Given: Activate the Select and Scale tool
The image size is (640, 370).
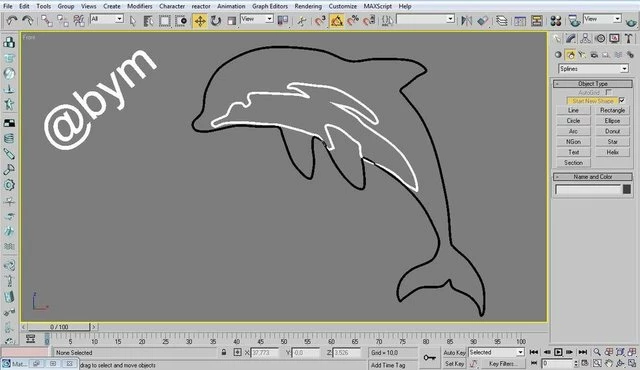Looking at the screenshot, I should pos(231,20).
